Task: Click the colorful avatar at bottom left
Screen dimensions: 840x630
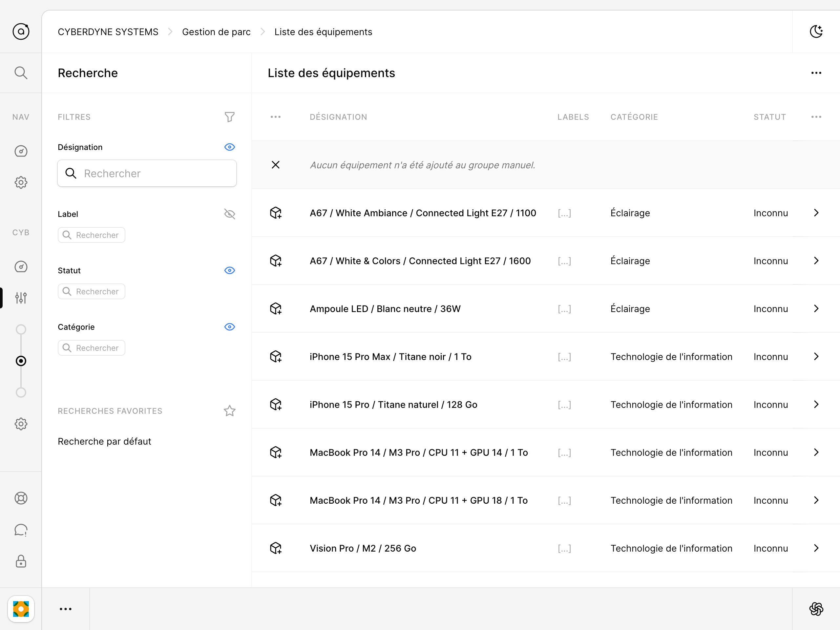Action: [21, 609]
